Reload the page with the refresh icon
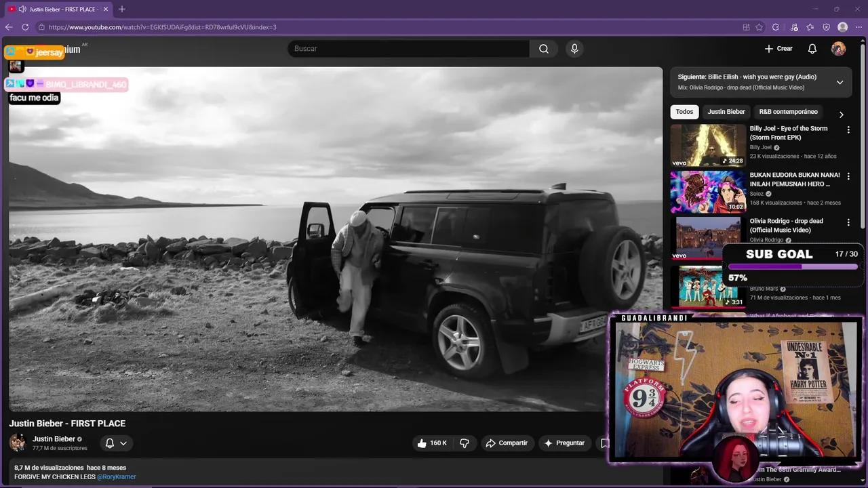The height and width of the screenshot is (488, 868). point(25,27)
